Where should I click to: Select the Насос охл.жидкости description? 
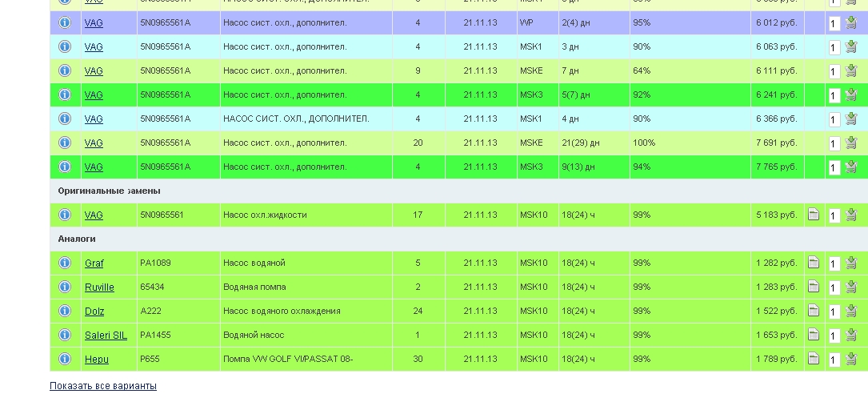tap(265, 215)
